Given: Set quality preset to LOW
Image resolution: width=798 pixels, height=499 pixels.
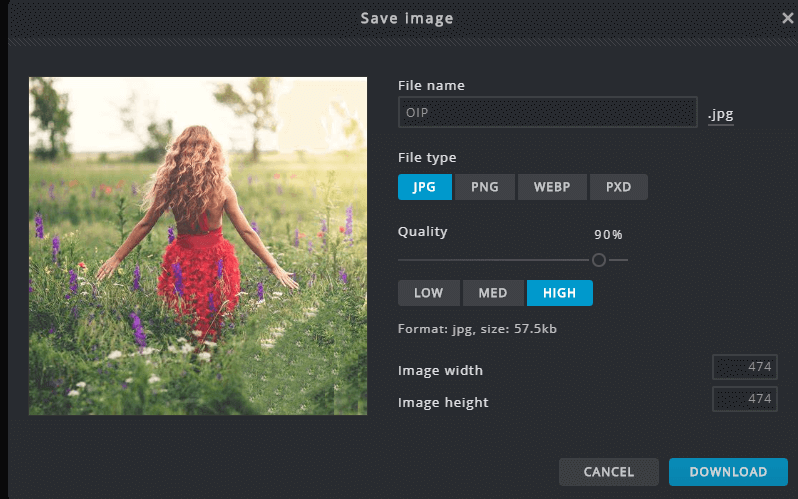Looking at the screenshot, I should [428, 293].
